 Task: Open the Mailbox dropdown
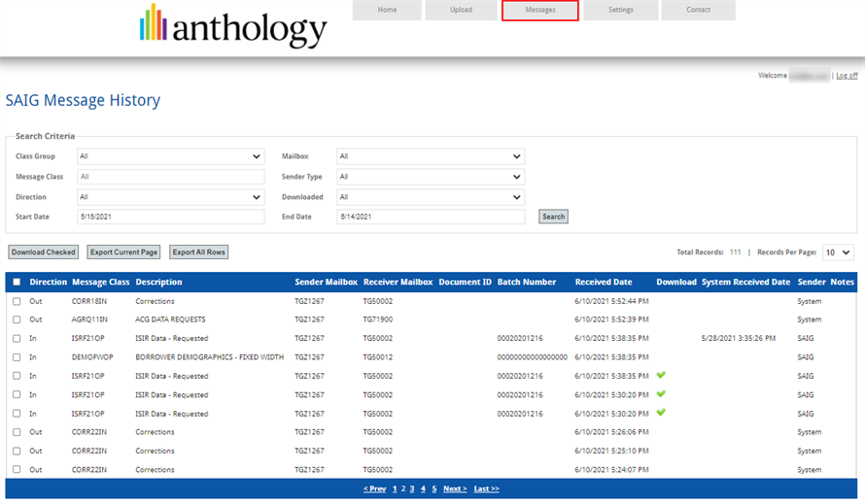pyautogui.click(x=431, y=156)
